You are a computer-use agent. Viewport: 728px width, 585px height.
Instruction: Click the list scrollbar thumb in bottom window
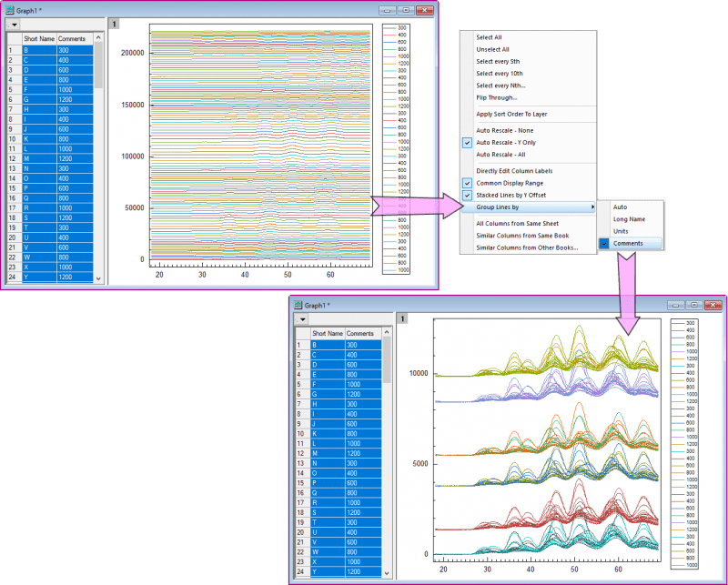tap(386, 359)
